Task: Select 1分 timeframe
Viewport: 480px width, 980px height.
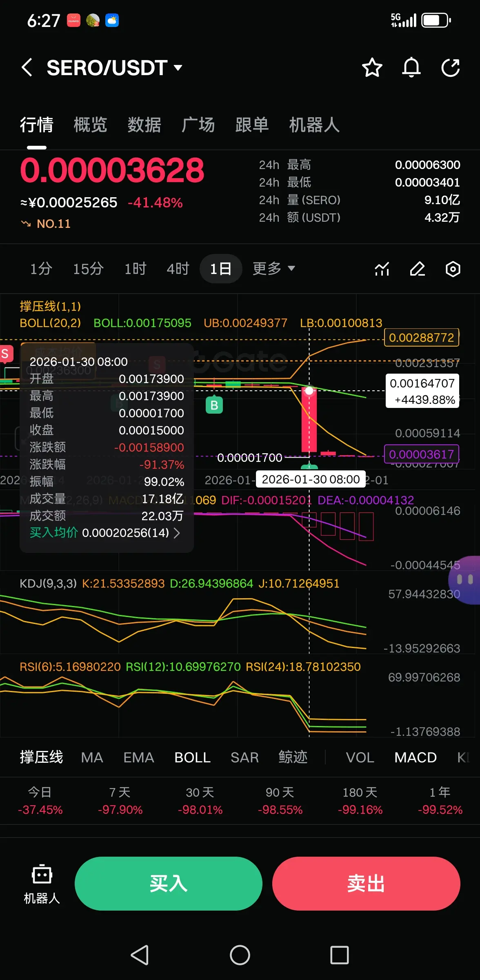Action: click(x=41, y=269)
